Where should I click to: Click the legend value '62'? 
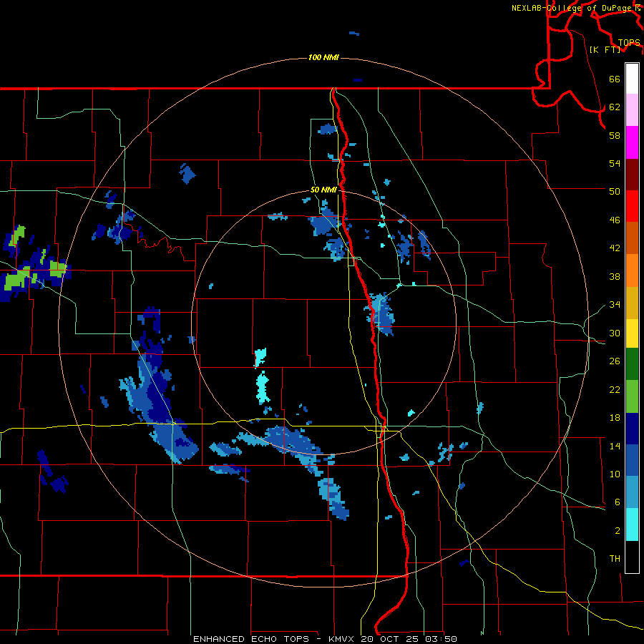(615, 107)
